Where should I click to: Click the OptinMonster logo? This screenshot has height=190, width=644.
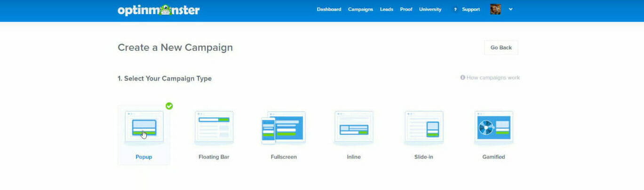point(159,9)
